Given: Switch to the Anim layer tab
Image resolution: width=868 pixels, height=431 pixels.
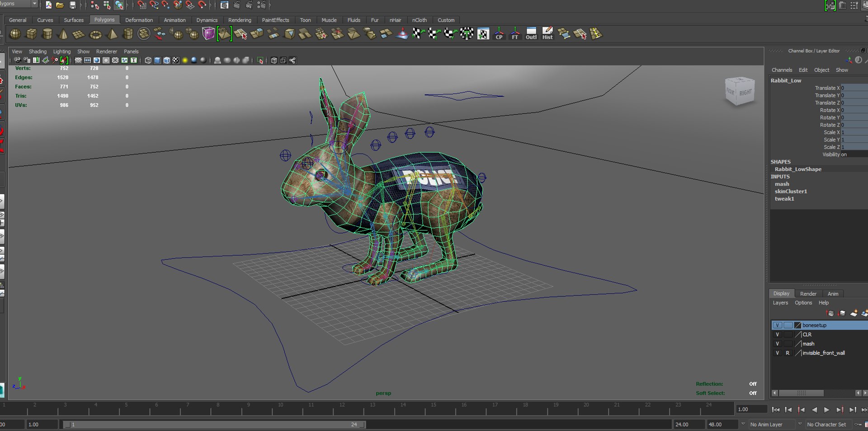Looking at the screenshot, I should pyautogui.click(x=833, y=294).
